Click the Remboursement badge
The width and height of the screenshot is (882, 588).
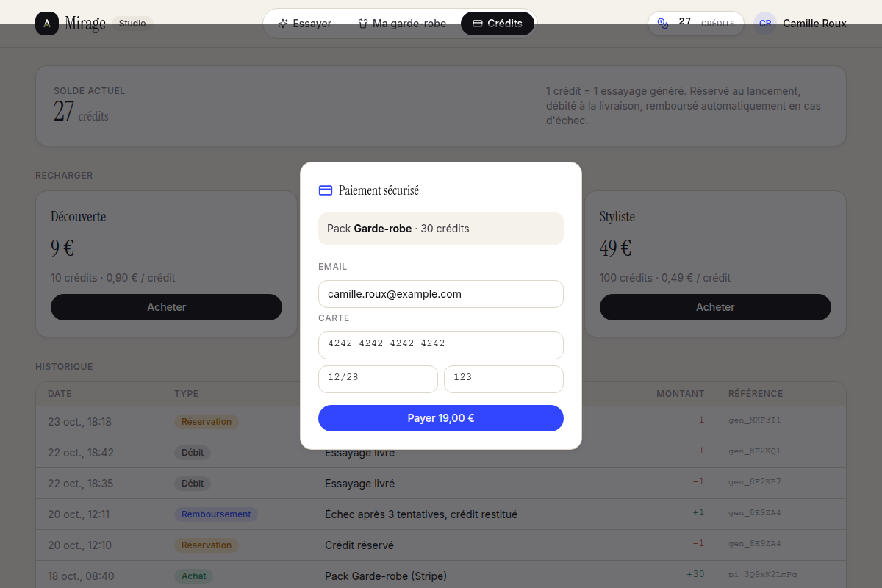click(x=216, y=514)
